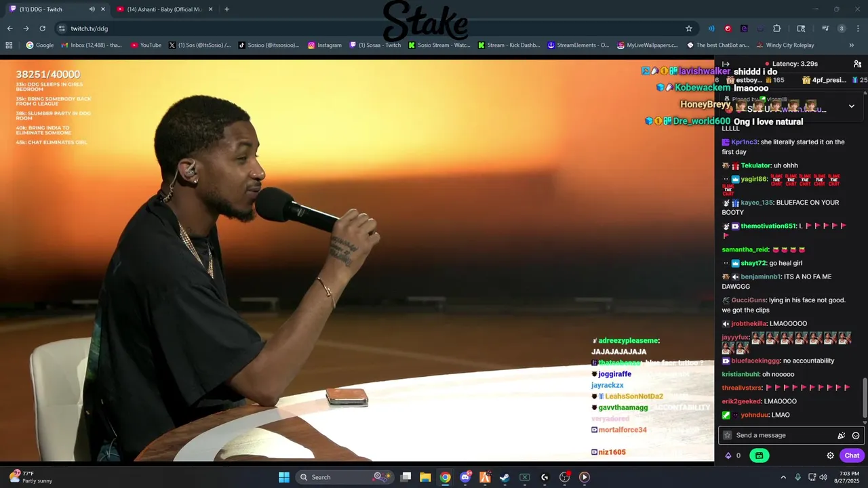Close the Ashanti - Baby tab
Viewport: 868px width, 488px height.
[210, 9]
